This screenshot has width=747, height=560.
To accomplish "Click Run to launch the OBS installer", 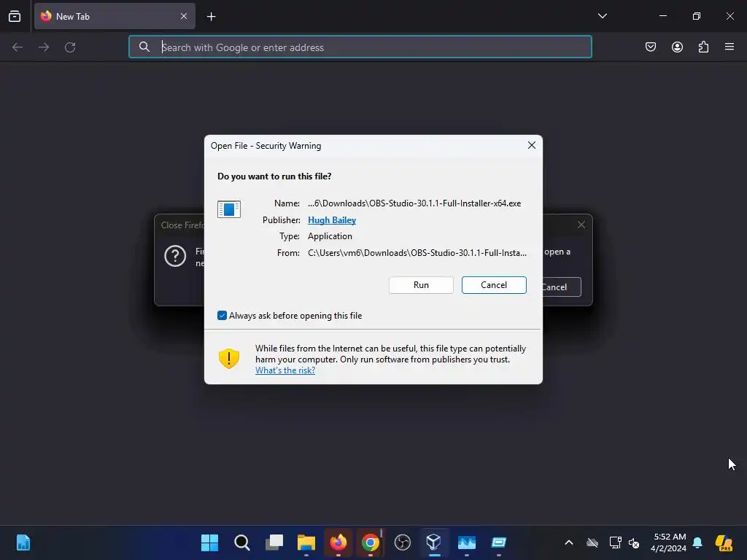I will click(421, 285).
